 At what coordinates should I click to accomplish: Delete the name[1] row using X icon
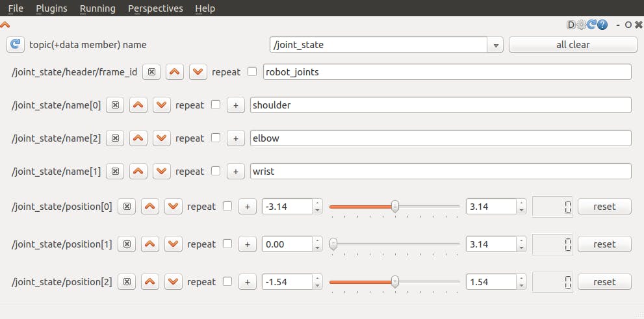click(x=116, y=172)
